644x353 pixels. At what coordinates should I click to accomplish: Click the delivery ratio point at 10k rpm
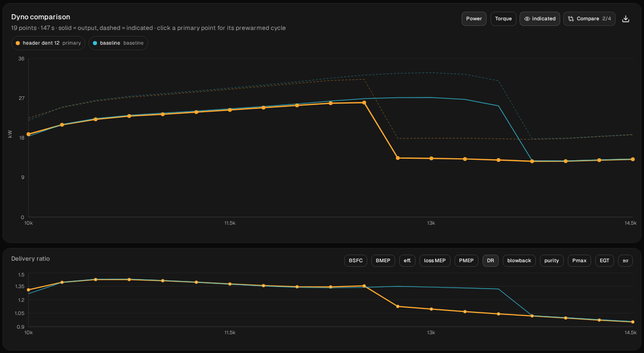pos(28,290)
